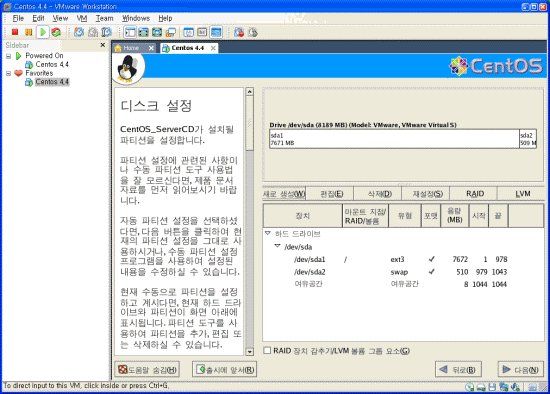Open the File menu
Screen dimensions: 550x394
pos(18,18)
